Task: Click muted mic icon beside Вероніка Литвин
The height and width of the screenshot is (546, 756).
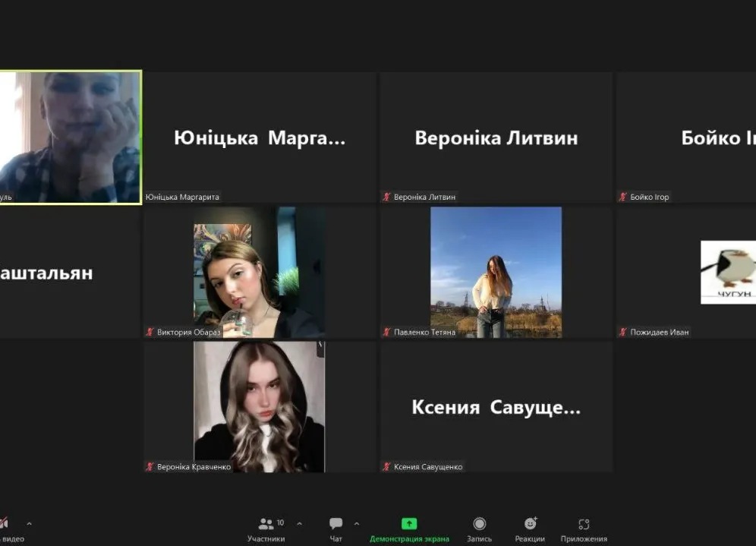Action: pos(386,197)
